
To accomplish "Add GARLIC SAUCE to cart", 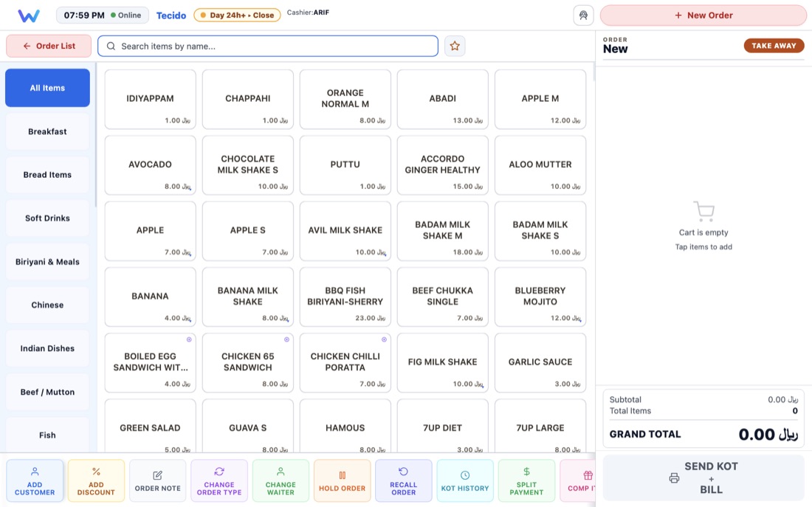I will [540, 362].
